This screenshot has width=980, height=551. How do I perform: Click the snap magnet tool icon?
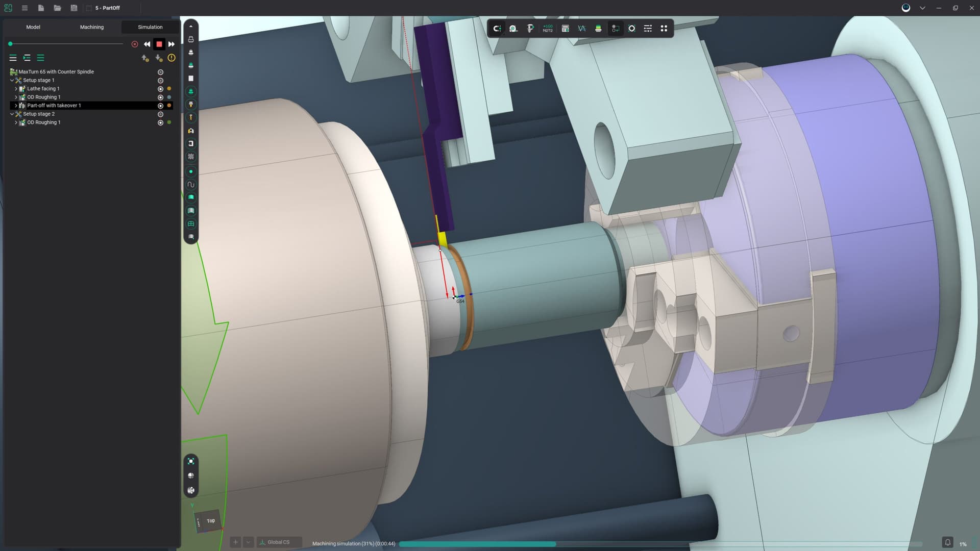pyautogui.click(x=497, y=29)
